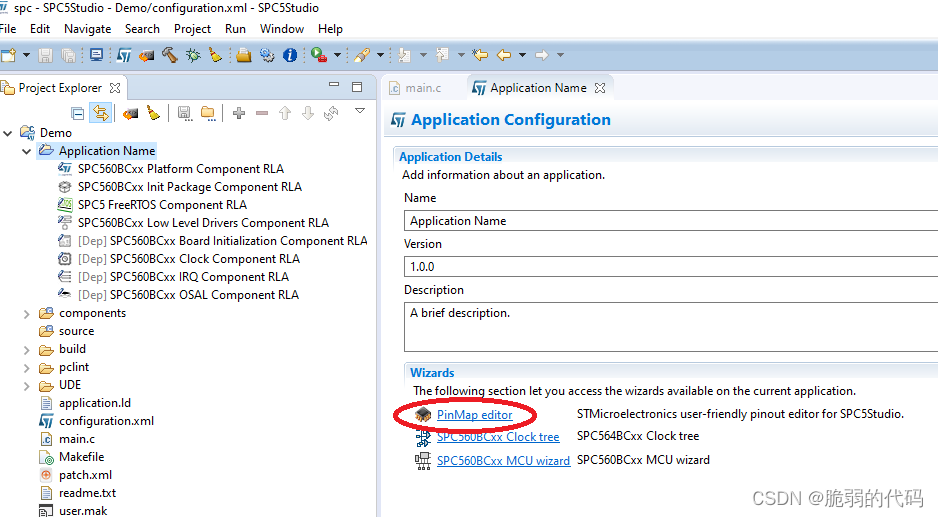This screenshot has width=938, height=517.
Task: Click the Next annotation toolbar icon
Action: coord(405,55)
